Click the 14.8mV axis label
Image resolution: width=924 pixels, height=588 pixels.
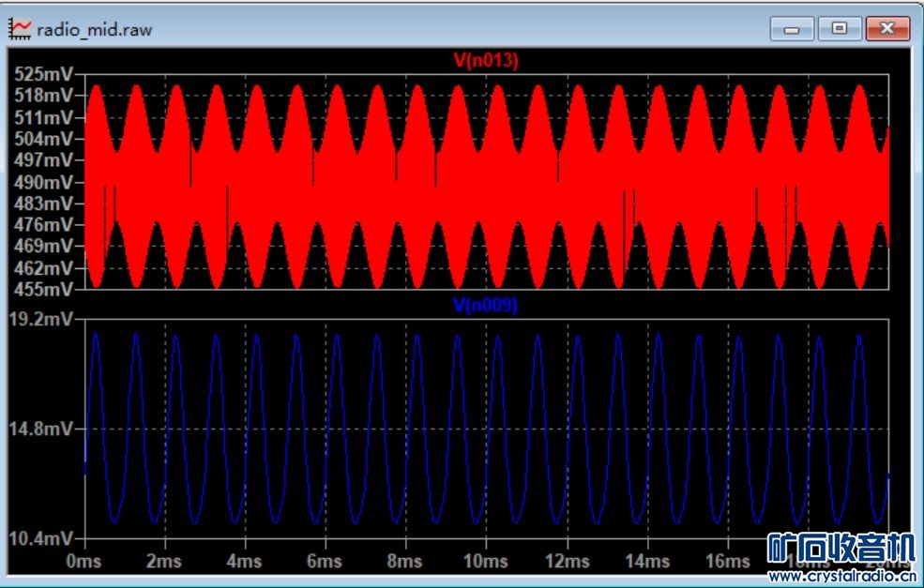41,430
